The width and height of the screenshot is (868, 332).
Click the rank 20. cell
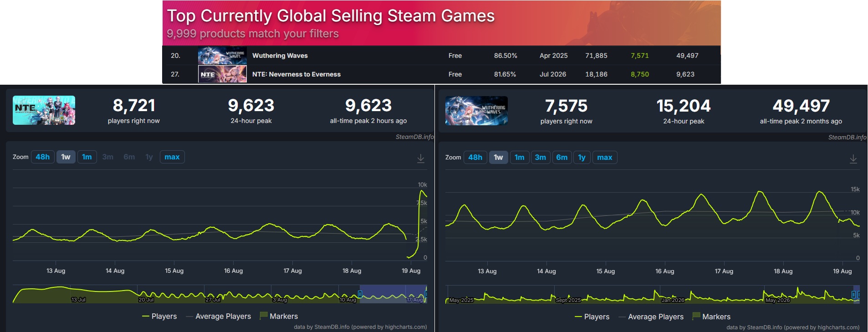(x=175, y=56)
